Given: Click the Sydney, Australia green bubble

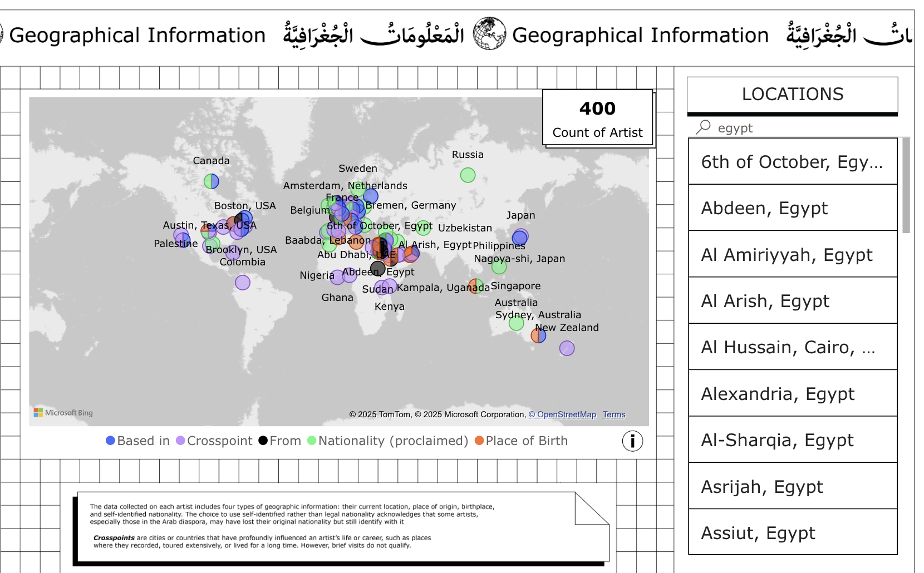Looking at the screenshot, I should 517,323.
